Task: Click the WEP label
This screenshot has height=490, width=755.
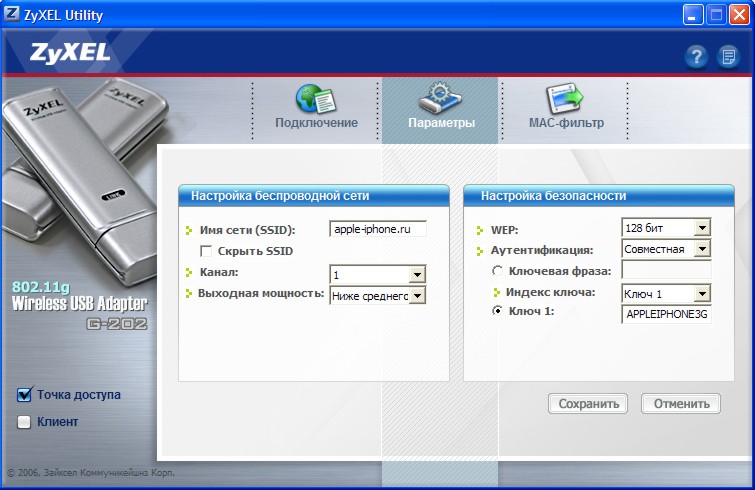Action: click(504, 230)
